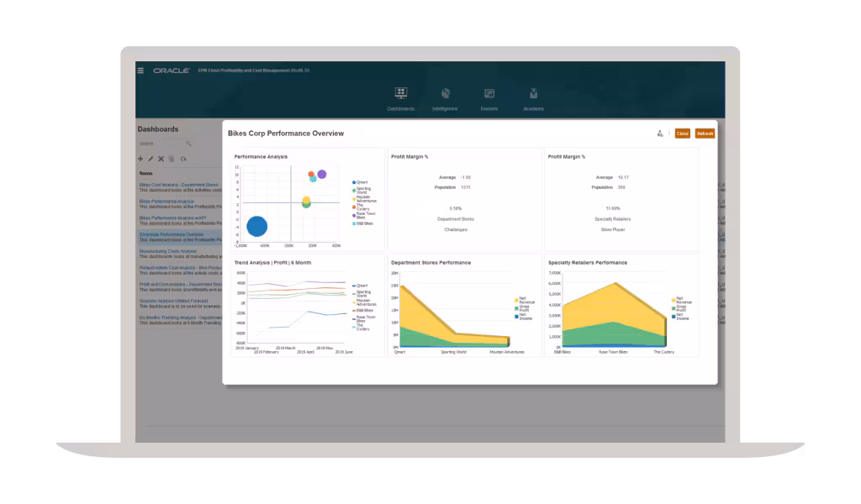Screen dimensions: 861x504
Task: Click in the Dashboards search field
Action: (x=162, y=144)
